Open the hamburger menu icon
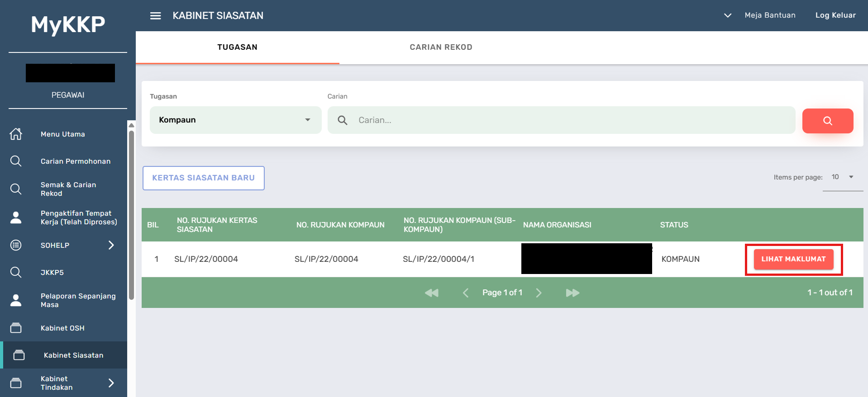The width and height of the screenshot is (868, 397). (x=156, y=16)
